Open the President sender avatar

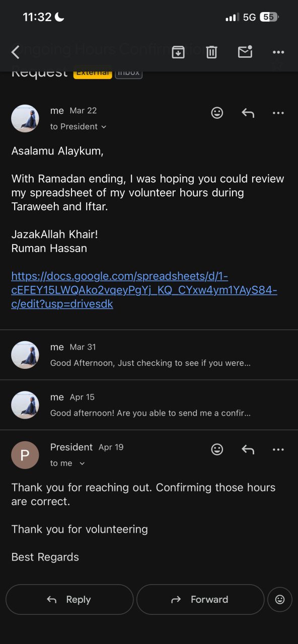point(25,455)
